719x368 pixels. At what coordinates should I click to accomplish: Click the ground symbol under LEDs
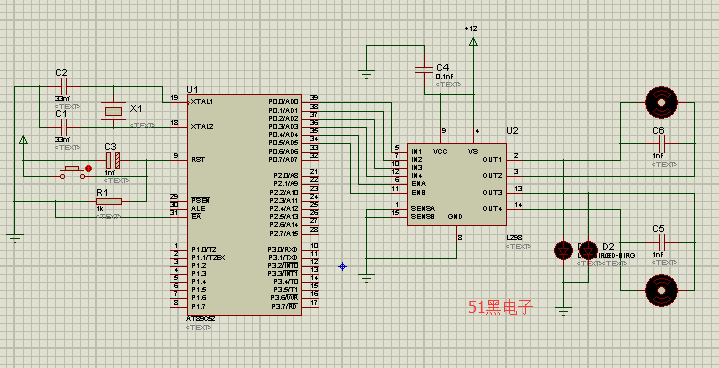564,311
